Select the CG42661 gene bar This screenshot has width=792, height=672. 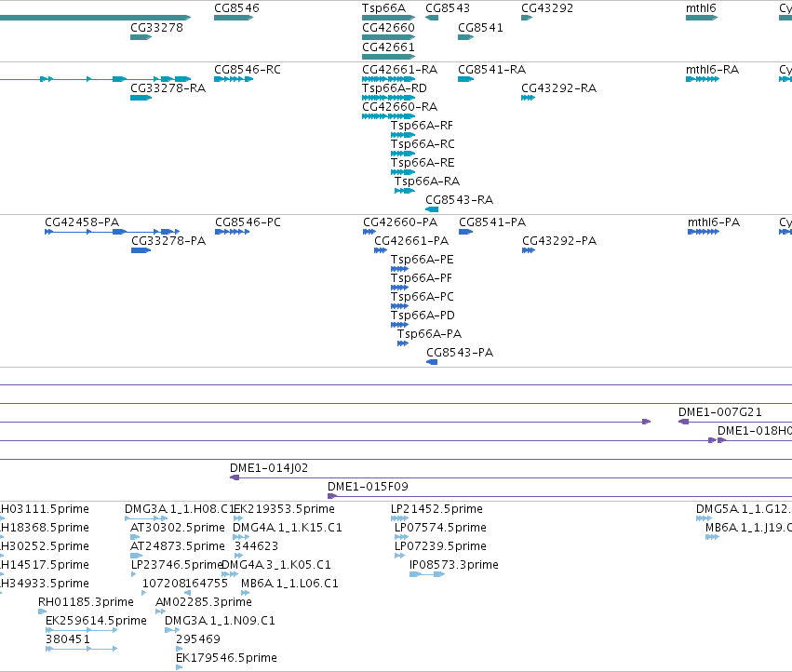click(x=388, y=56)
